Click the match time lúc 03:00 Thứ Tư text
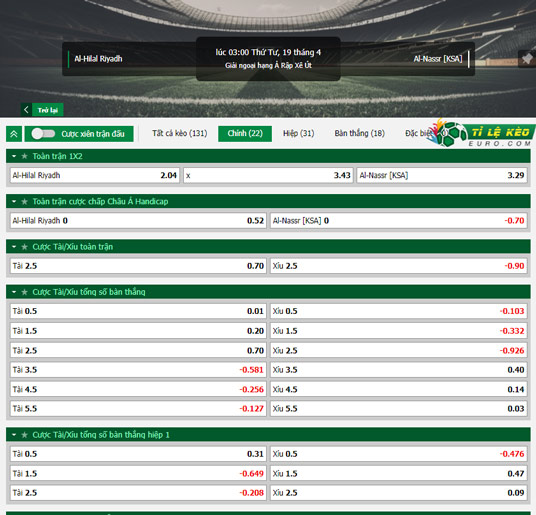This screenshot has width=536, height=515. coord(268,52)
